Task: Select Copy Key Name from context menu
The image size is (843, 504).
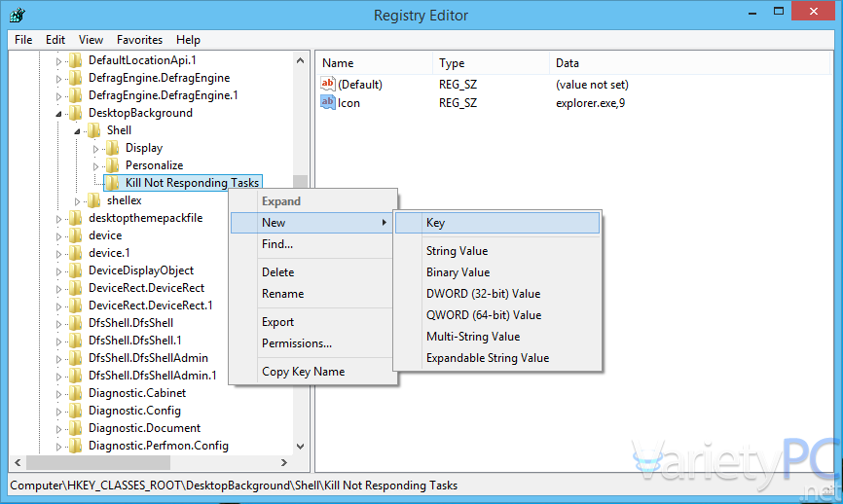Action: pos(303,372)
